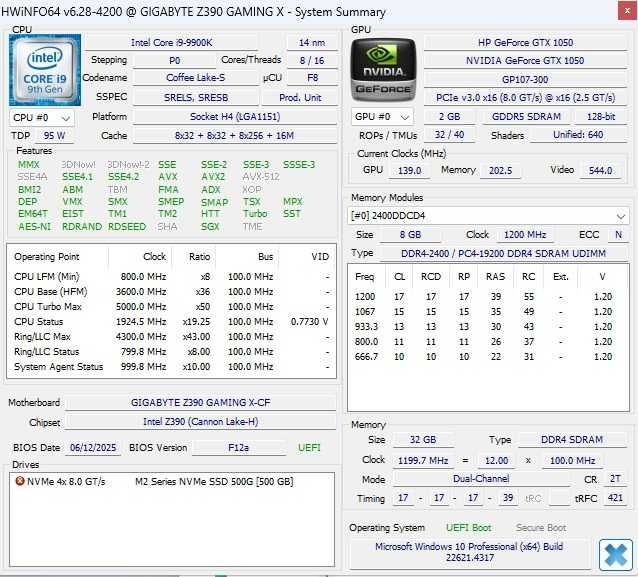Click the command rate 2T value
Viewport: 638px width, 577px height.
(x=615, y=479)
